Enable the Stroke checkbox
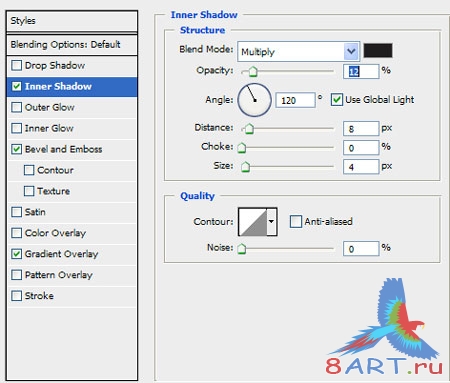The height and width of the screenshot is (383, 450). pyautogui.click(x=16, y=296)
